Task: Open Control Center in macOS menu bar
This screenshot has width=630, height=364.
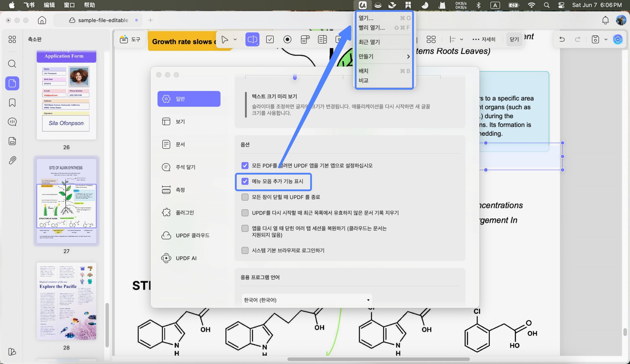Action: (x=561, y=5)
